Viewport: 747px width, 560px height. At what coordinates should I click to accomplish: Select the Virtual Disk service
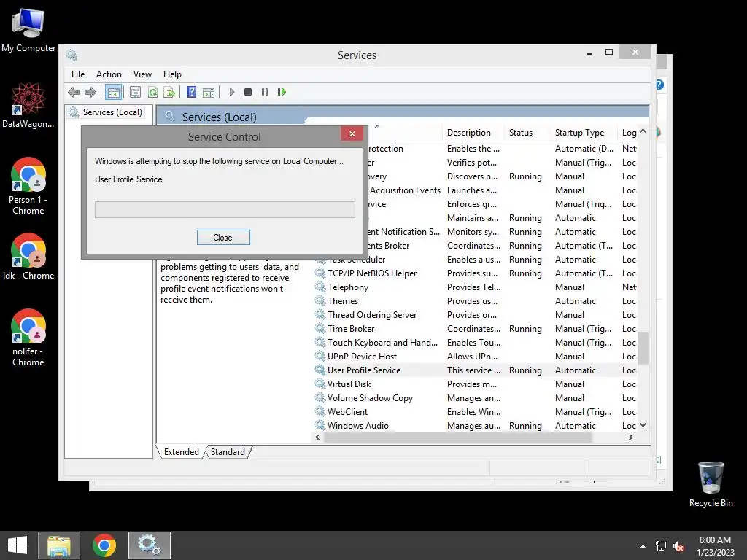476,384
